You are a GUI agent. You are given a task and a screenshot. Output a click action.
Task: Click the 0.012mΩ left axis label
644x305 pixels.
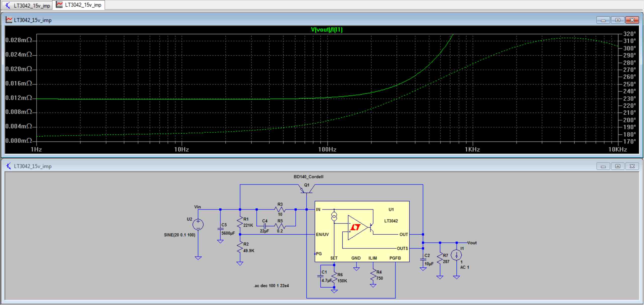click(19, 98)
